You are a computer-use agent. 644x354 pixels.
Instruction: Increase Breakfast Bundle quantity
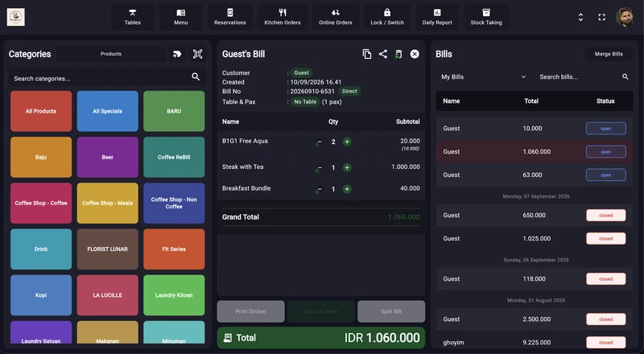point(347,189)
